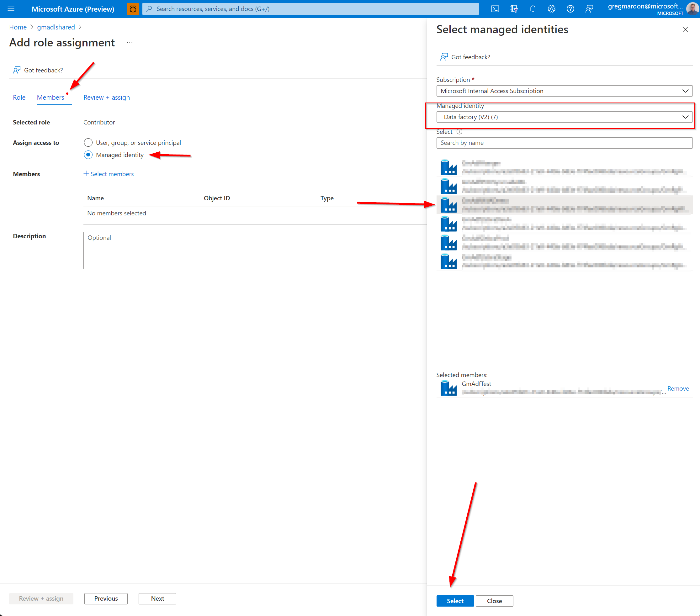Viewport: 700px width, 616px height.
Task: Switch to the Review + assign tab
Action: pos(107,97)
